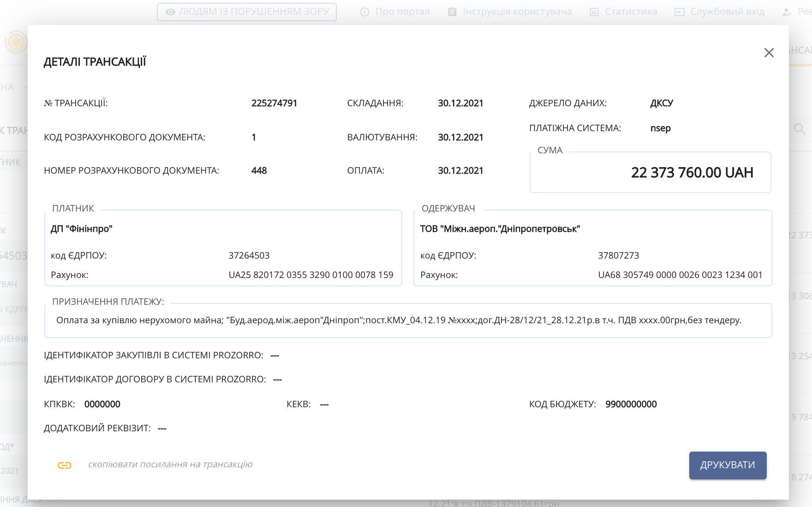The height and width of the screenshot is (507, 812).
Task: Click the search magnifier icon
Action: [800, 129]
